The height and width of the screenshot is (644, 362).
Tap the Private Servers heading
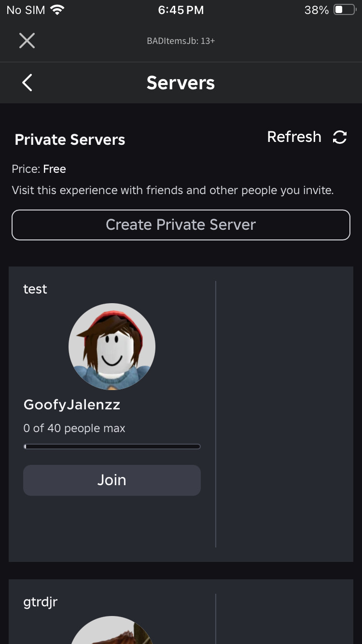(x=70, y=140)
